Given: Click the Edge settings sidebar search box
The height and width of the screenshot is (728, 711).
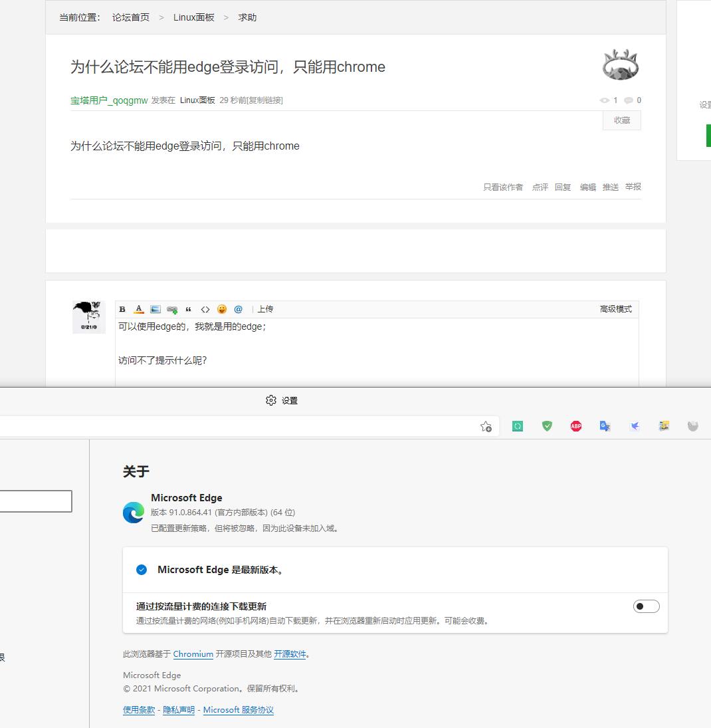Looking at the screenshot, I should [x=36, y=501].
